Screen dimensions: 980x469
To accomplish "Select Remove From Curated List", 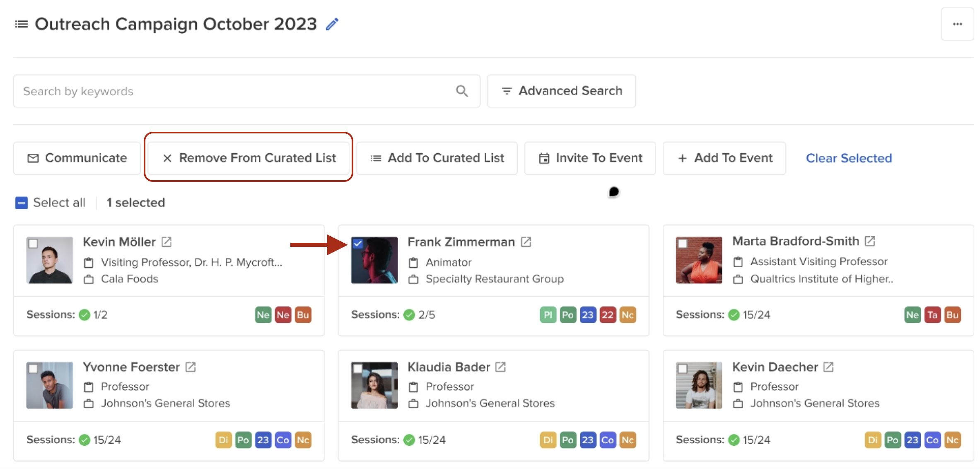I will [x=249, y=158].
